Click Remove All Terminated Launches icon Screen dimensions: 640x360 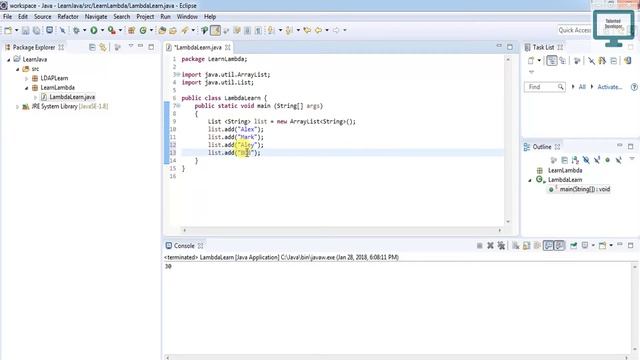click(x=501, y=246)
